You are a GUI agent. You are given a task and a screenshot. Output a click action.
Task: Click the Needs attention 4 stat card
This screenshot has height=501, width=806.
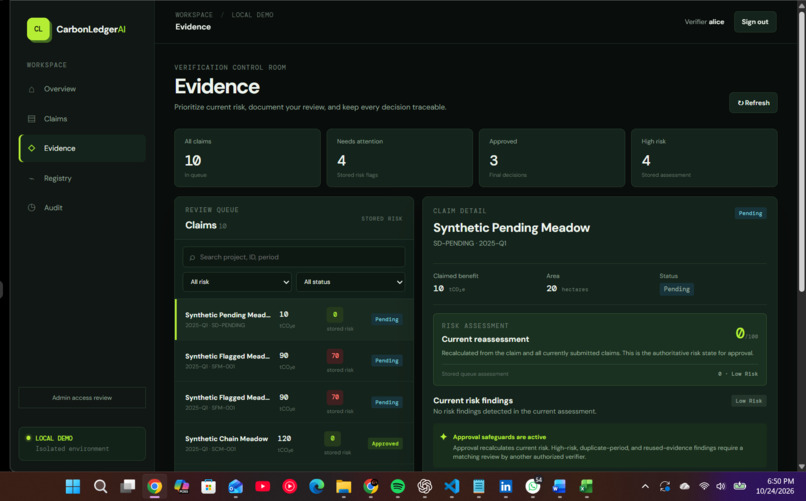point(399,158)
